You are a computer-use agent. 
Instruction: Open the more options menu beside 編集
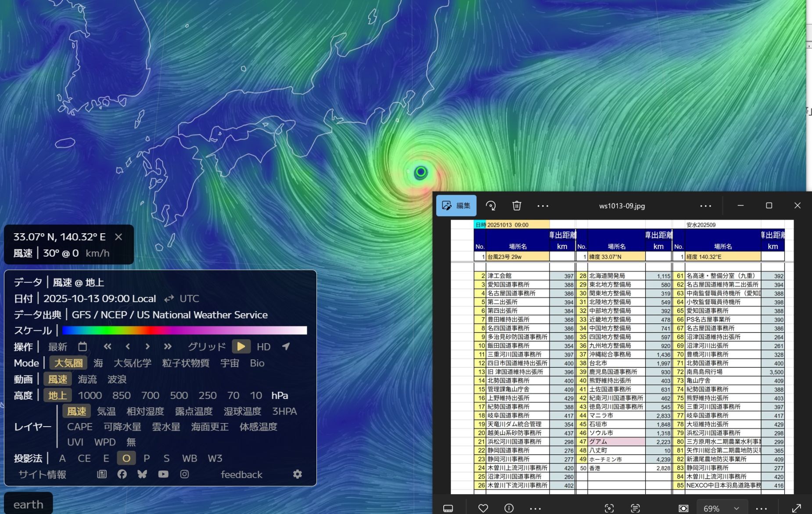[543, 206]
